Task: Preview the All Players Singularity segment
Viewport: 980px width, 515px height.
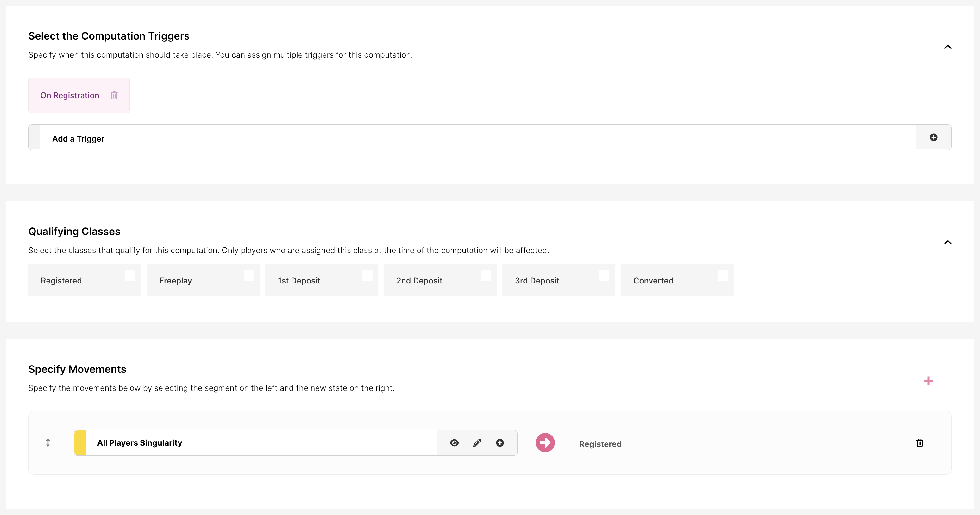Action: (454, 443)
